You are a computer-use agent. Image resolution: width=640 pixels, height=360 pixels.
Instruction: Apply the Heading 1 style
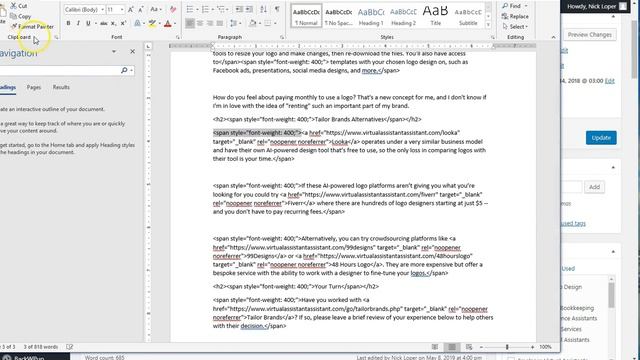(x=371, y=16)
